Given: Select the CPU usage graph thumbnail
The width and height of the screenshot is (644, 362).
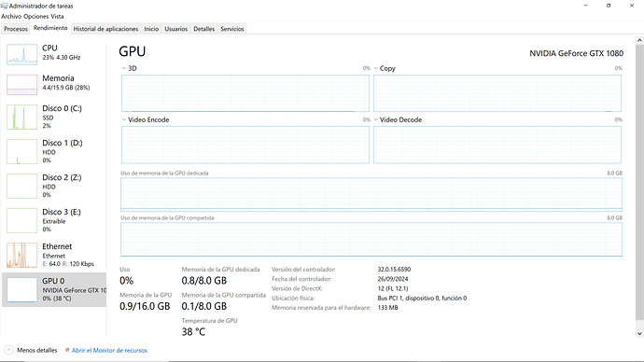Looking at the screenshot, I should click(21, 55).
